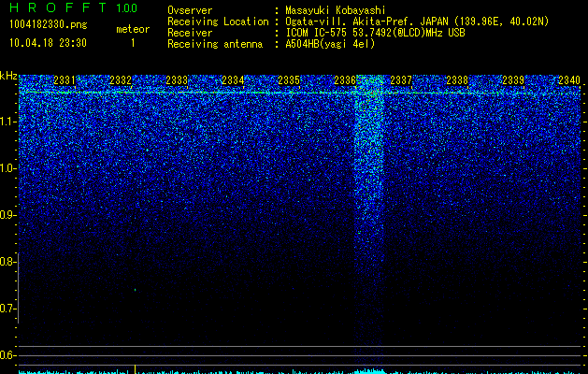The height and width of the screenshot is (374, 588).
Task: Click the 1.1 kHz axis label
Action: click(x=8, y=122)
